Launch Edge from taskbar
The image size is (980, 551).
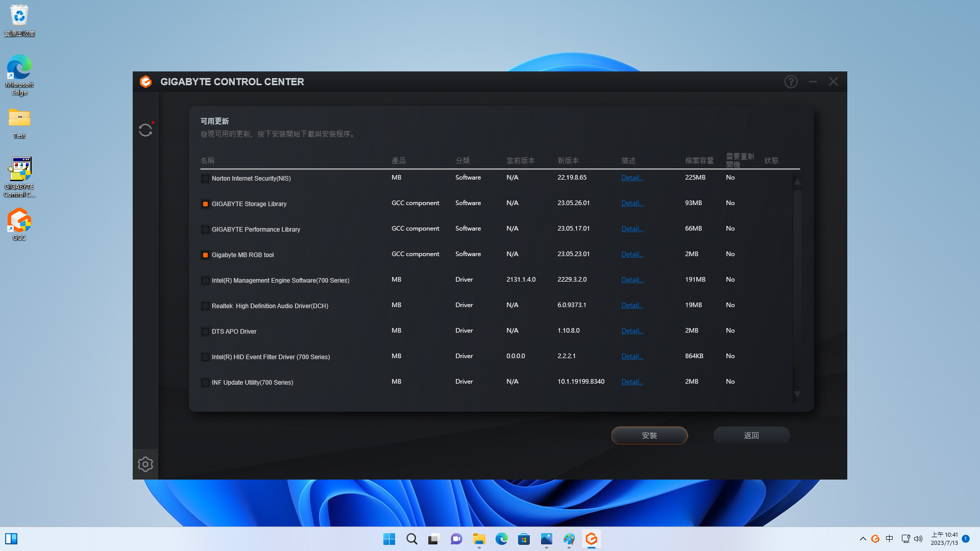click(501, 539)
